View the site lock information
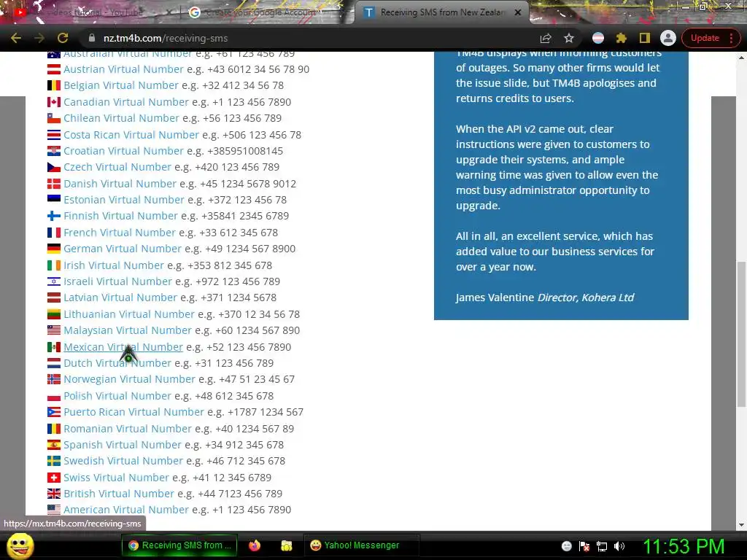This screenshot has width=747, height=560. pyautogui.click(x=92, y=38)
